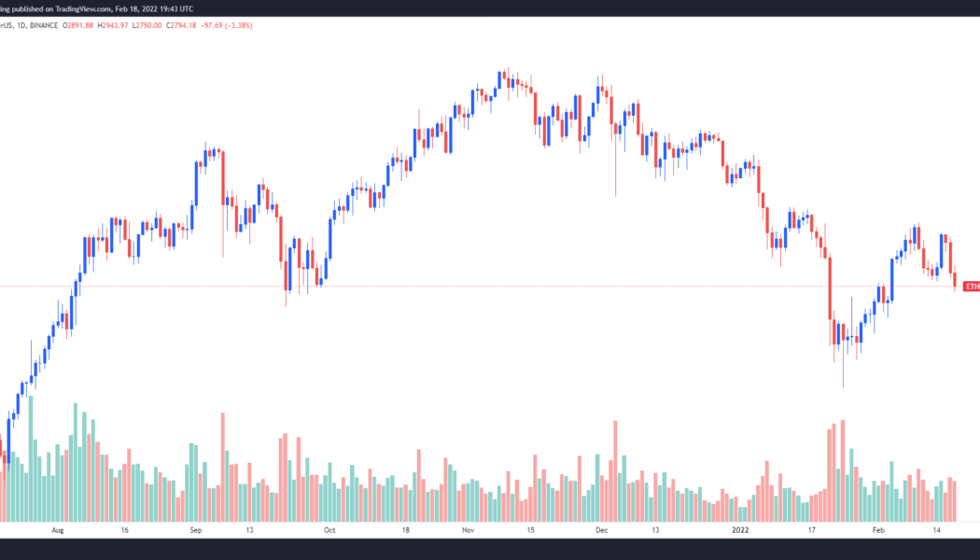Click the Sep label on the time axis
Image resolution: width=980 pixels, height=560 pixels.
click(196, 530)
